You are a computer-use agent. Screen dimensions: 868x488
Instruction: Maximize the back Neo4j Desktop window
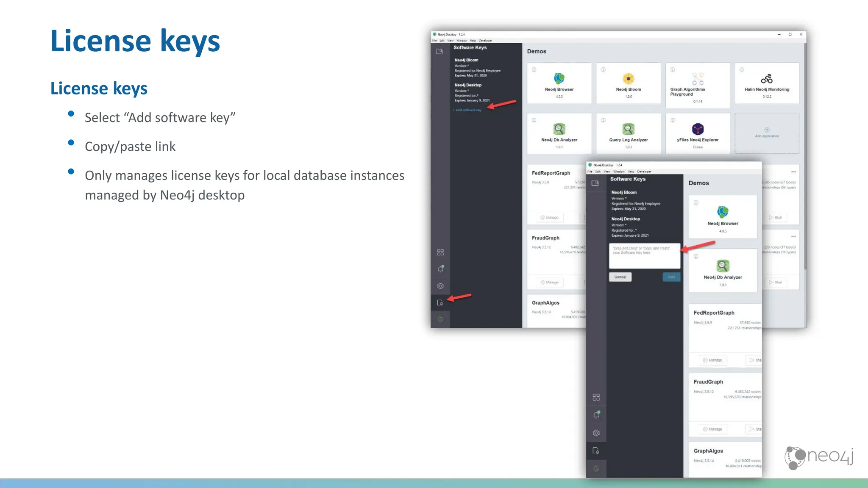(x=790, y=34)
